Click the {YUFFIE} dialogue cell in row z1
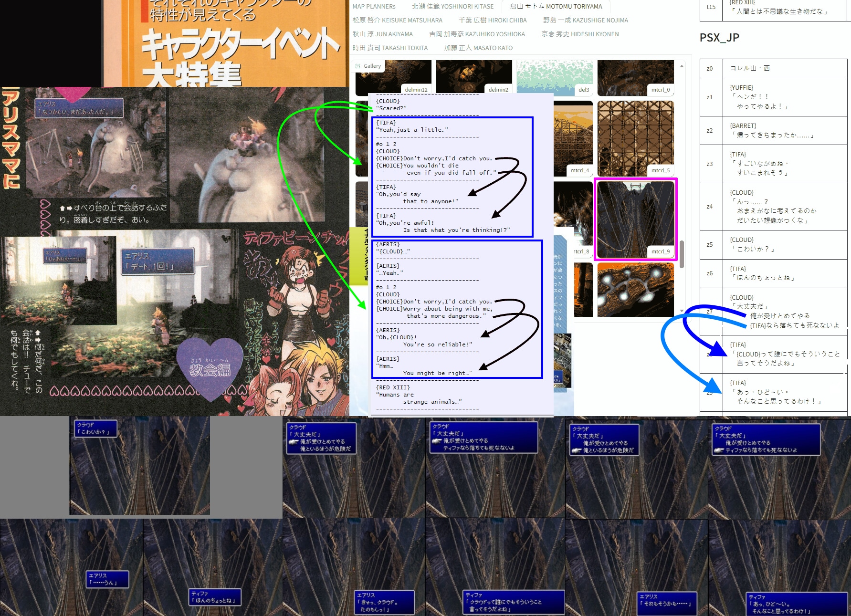The width and height of the screenshot is (851, 616). pos(785,97)
